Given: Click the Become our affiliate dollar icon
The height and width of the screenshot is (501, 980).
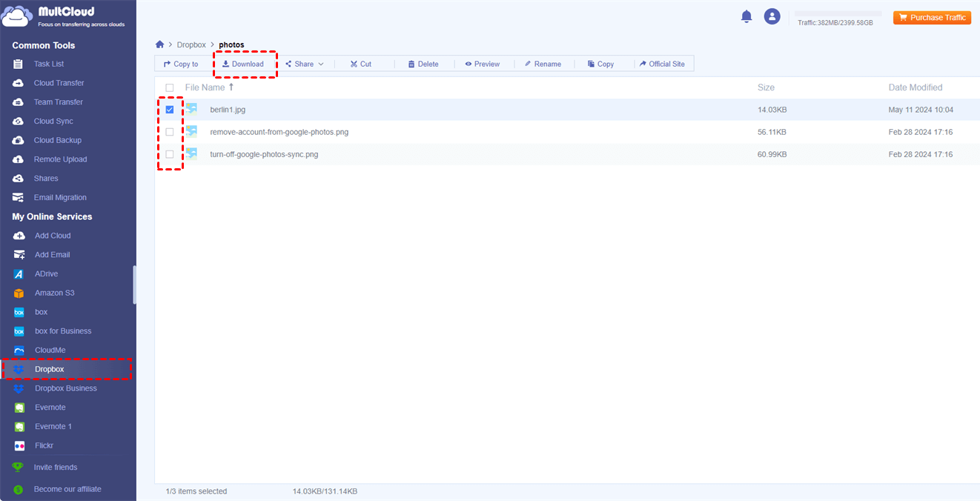Looking at the screenshot, I should pyautogui.click(x=18, y=489).
